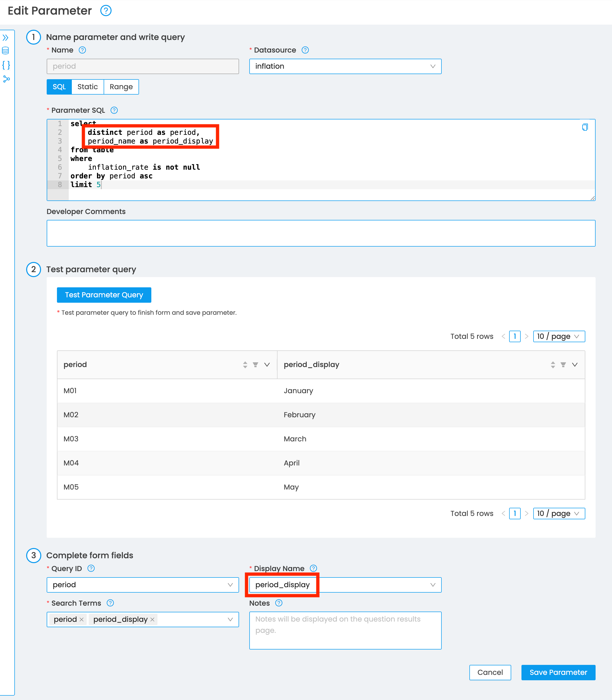Select the M04 cell

[x=167, y=463]
